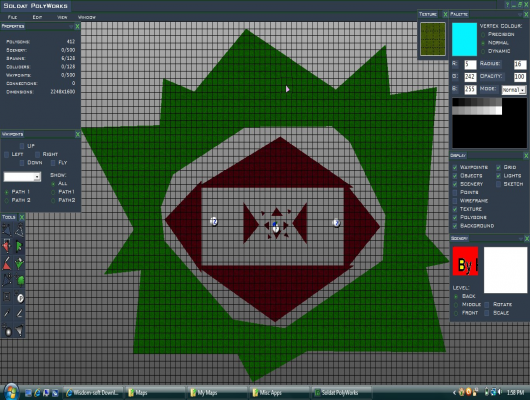Select the Move blue-triangle tool
This screenshot has height=400, width=530.
click(7, 230)
